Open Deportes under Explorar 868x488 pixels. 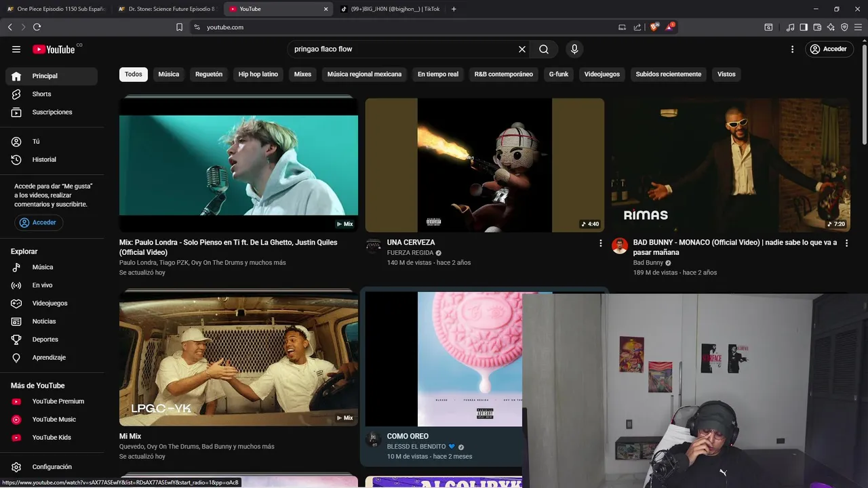click(x=52, y=339)
